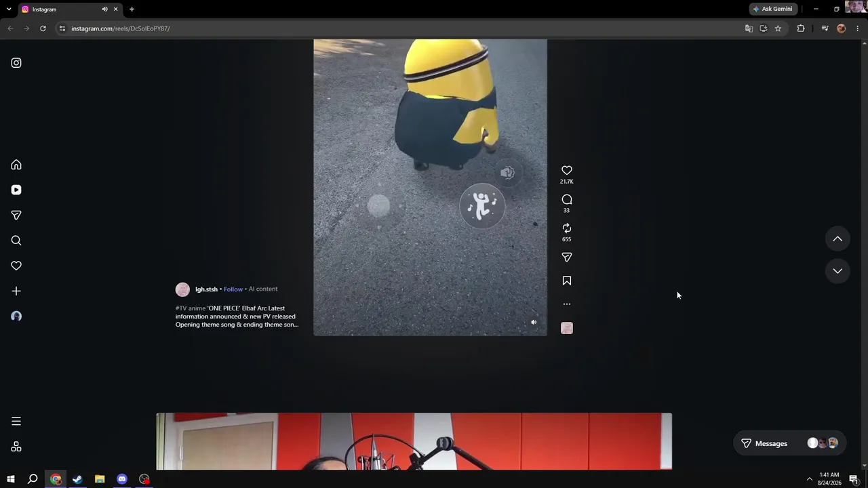Open a new browser tab

coord(132,9)
